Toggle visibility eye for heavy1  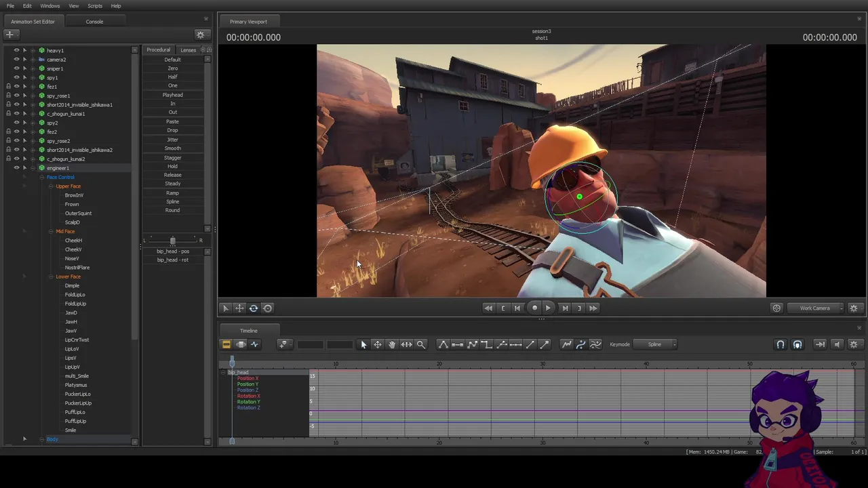click(16, 50)
